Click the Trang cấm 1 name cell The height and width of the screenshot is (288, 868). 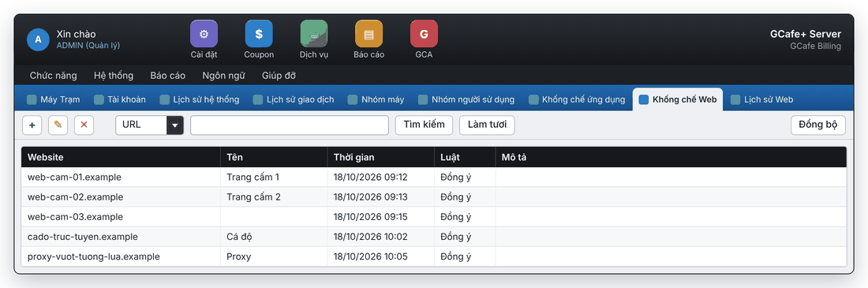pos(274,178)
